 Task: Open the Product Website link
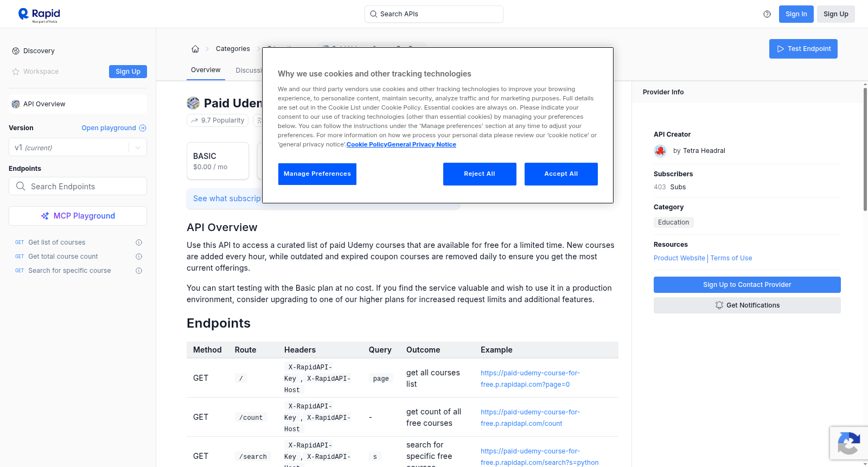(679, 258)
